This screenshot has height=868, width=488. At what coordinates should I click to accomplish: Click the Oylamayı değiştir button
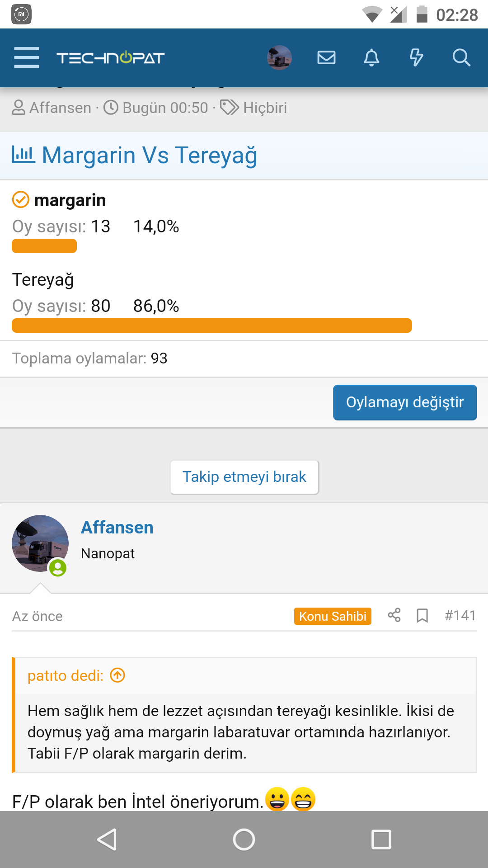tap(405, 402)
